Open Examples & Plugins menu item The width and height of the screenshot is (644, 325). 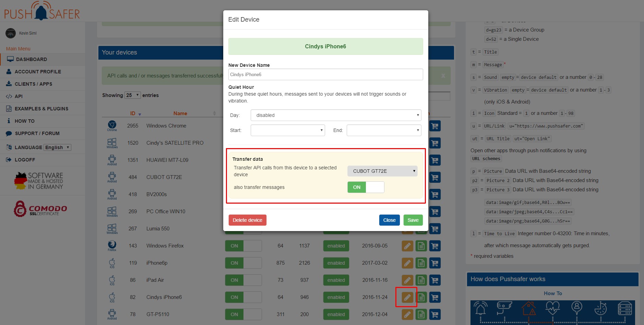[x=43, y=109]
